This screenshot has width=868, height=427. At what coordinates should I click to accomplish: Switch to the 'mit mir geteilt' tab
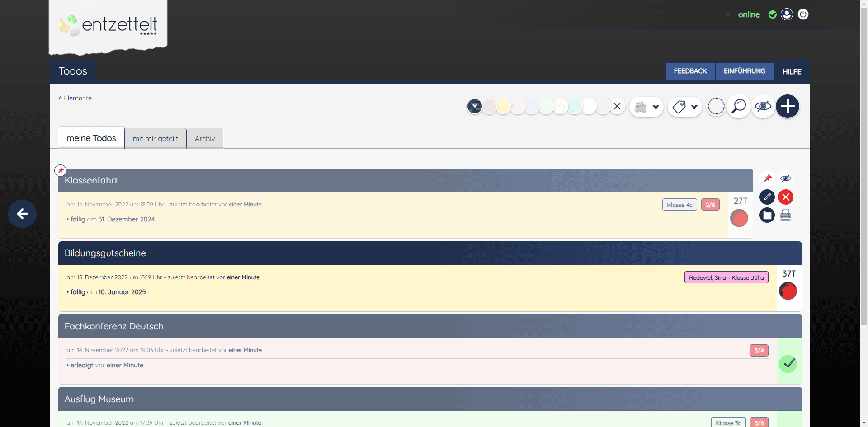coord(155,139)
